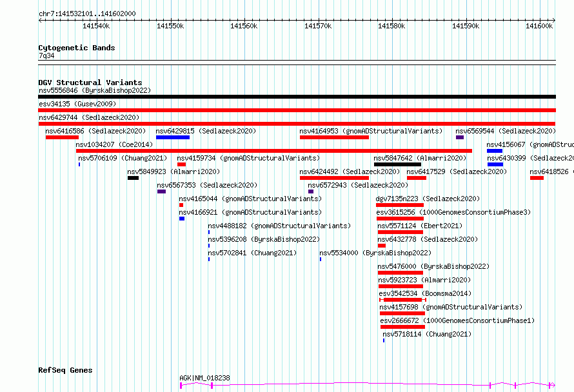Click the nsv5571124 (Ebert2021) label
Screen dimensions: 574x392
[420, 226]
